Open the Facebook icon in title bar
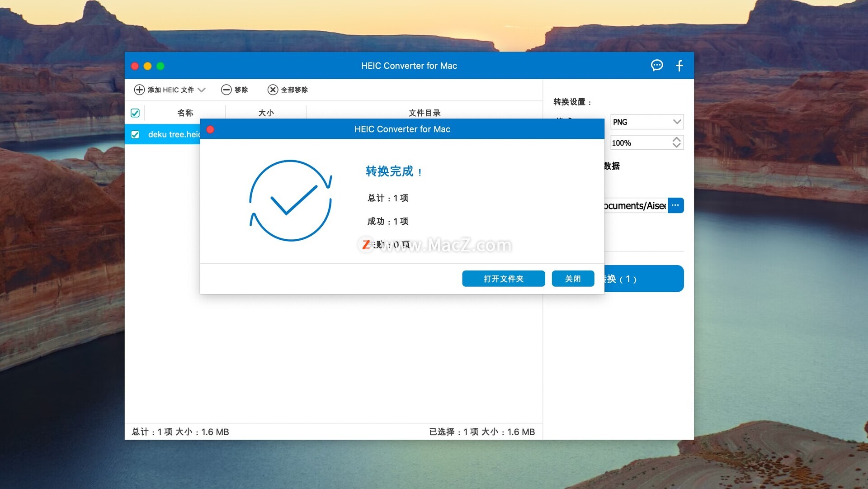 click(x=679, y=66)
